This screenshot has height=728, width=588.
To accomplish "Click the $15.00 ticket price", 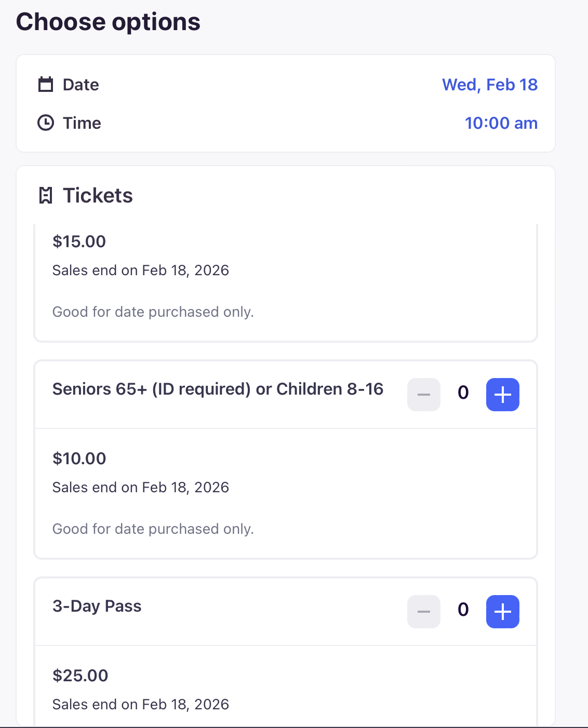I will pyautogui.click(x=79, y=241).
